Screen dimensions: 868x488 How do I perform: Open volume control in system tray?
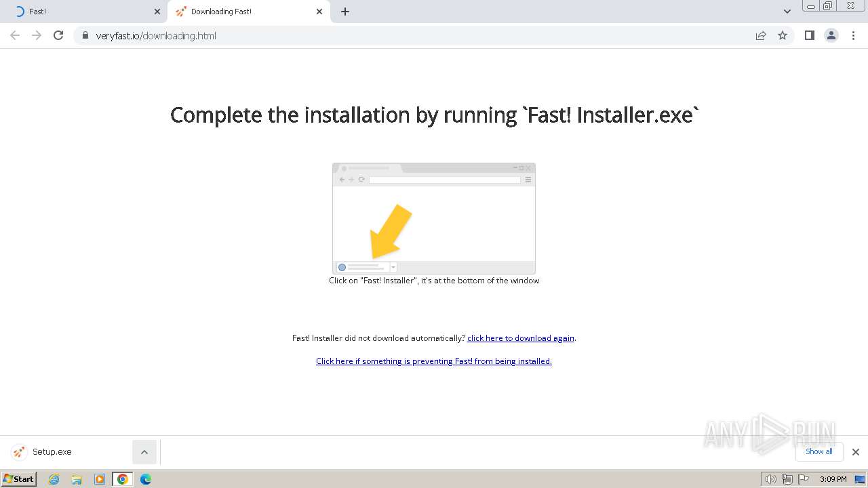point(770,479)
